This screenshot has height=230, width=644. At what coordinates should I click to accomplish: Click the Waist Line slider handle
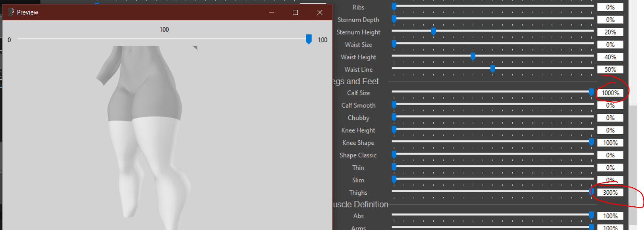493,69
